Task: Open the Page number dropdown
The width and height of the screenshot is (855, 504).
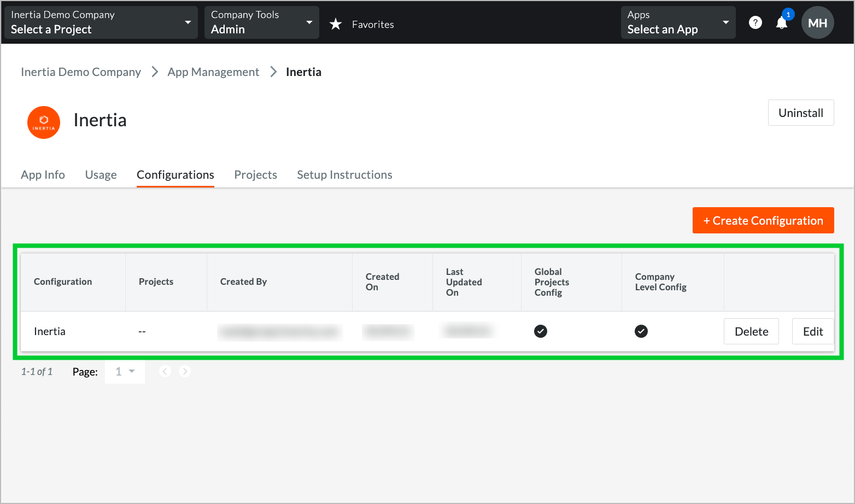Action: point(125,372)
